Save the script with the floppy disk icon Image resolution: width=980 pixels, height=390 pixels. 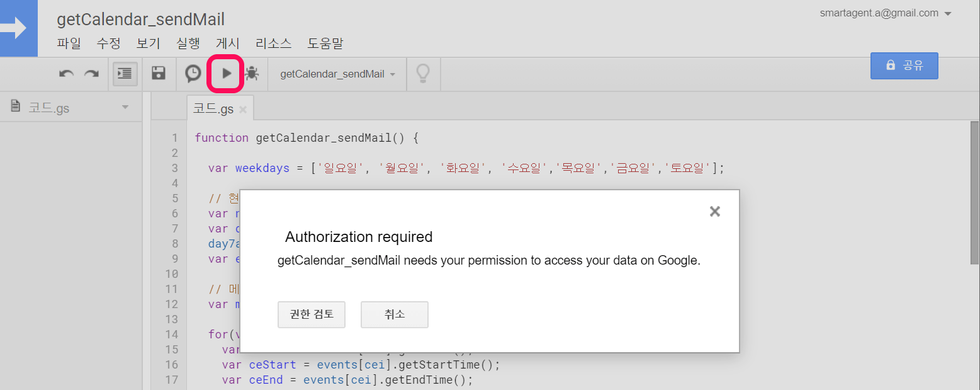pos(159,74)
